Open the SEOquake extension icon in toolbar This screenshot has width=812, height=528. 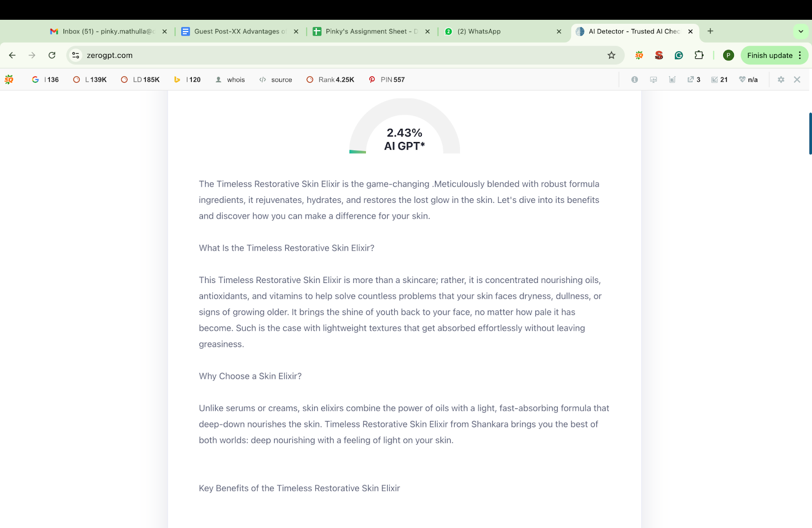[x=639, y=55]
